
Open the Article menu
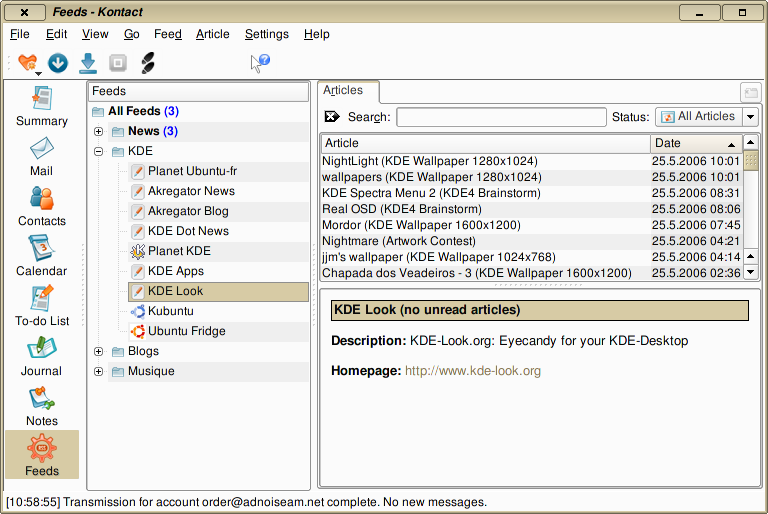pos(213,34)
